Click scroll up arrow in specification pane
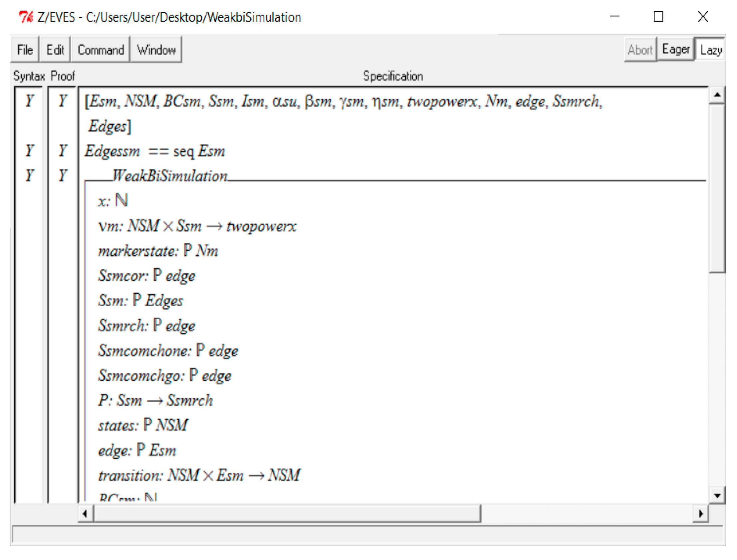 pos(717,95)
